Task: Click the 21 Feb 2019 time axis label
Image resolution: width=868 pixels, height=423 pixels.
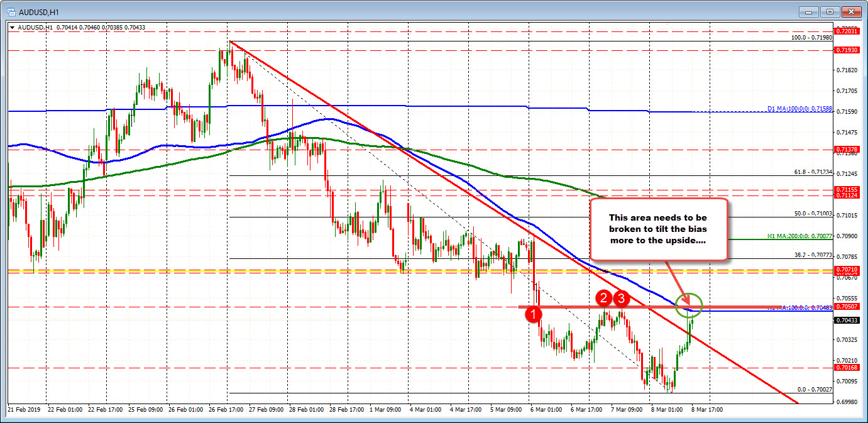Action: pyautogui.click(x=23, y=409)
